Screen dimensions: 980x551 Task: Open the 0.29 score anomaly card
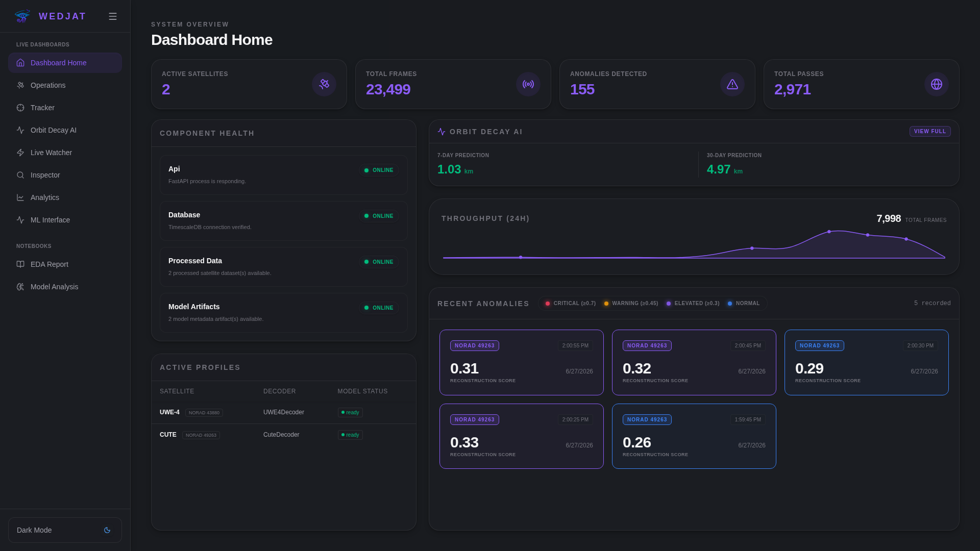coord(867,362)
